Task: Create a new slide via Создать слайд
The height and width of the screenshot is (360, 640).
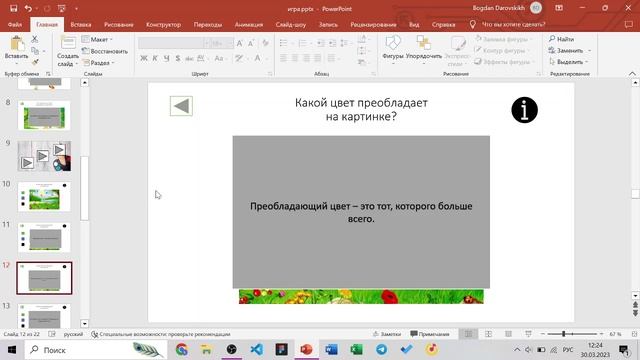Action: [x=68, y=51]
